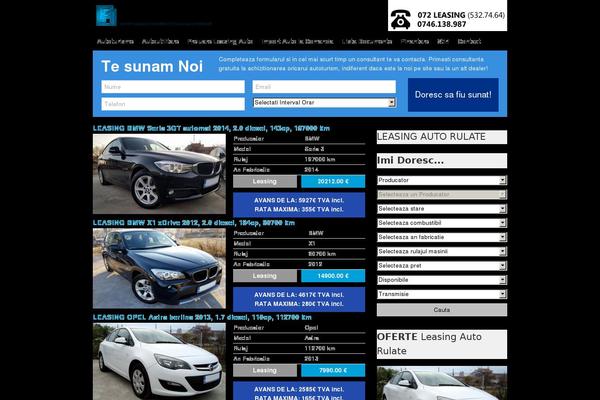Click the Leasing button for 20212.00 € car
The width and height of the screenshot is (600, 400).
coord(265,181)
